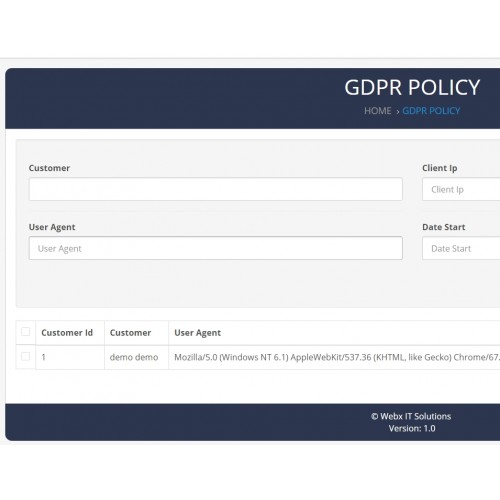Open the HOME breadcrumb link
The height and width of the screenshot is (500, 500).
pyautogui.click(x=378, y=111)
